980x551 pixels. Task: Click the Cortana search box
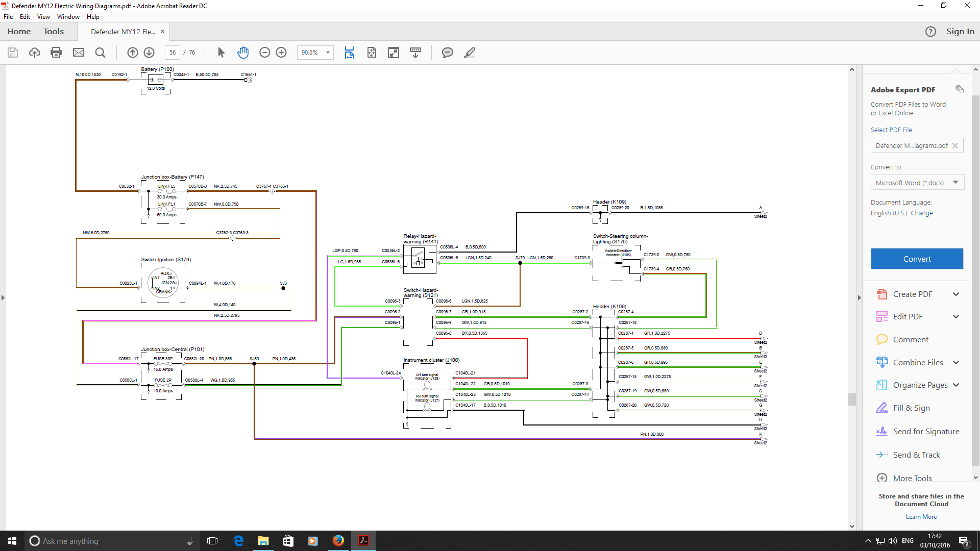[x=111, y=541]
